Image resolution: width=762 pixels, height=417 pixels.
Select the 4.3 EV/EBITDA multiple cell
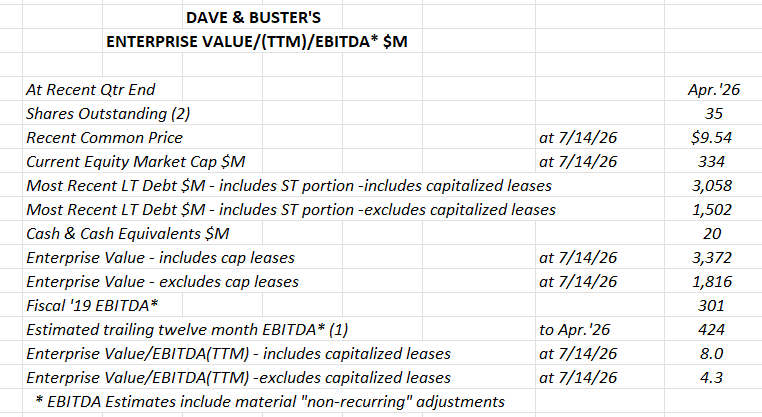click(711, 377)
